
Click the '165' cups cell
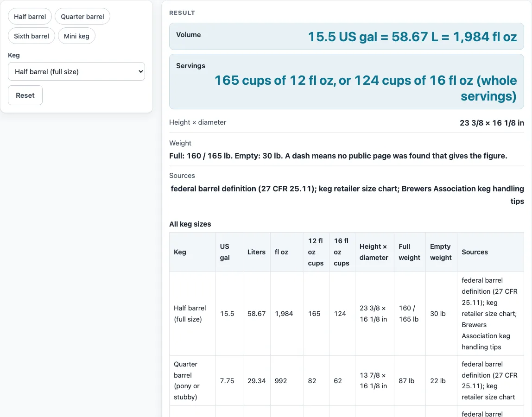[316, 314]
